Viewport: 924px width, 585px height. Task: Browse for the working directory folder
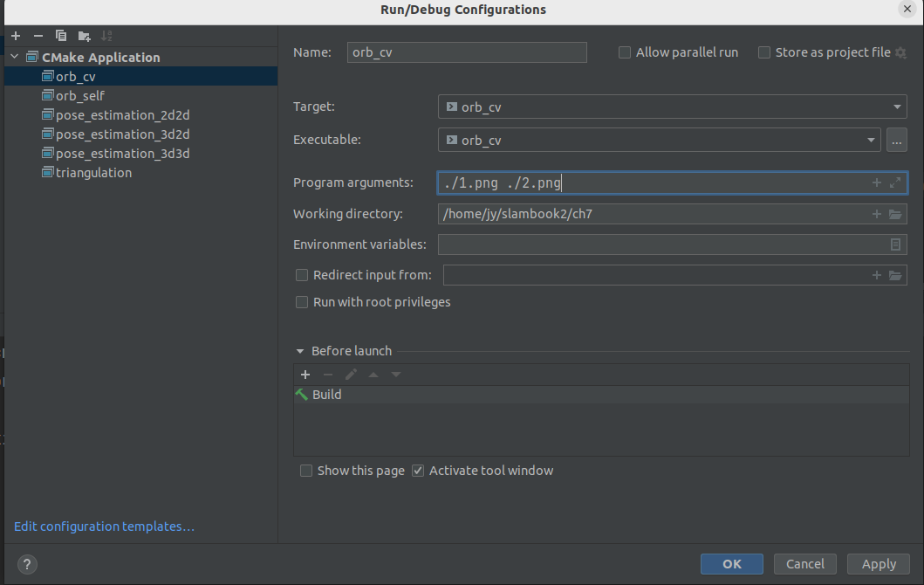(x=896, y=214)
